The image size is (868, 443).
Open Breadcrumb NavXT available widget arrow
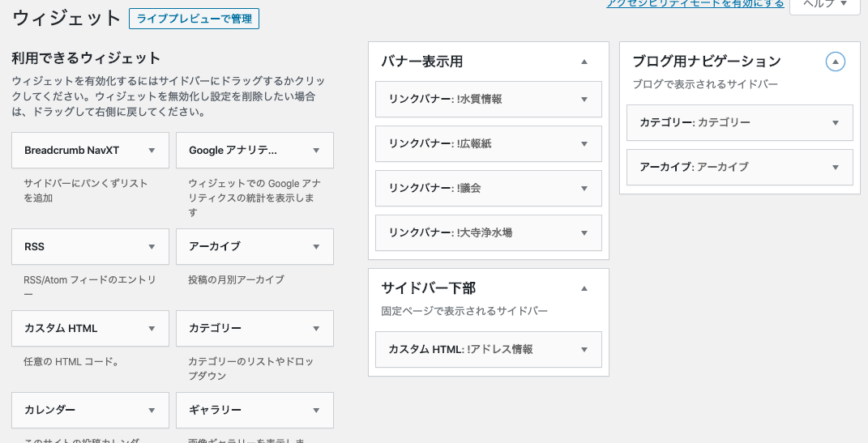tap(152, 151)
